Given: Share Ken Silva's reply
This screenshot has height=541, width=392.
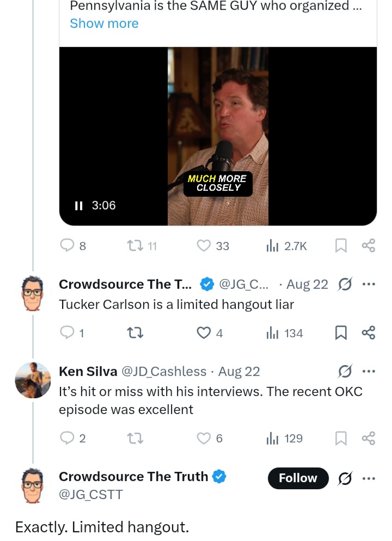Looking at the screenshot, I should (x=369, y=438).
